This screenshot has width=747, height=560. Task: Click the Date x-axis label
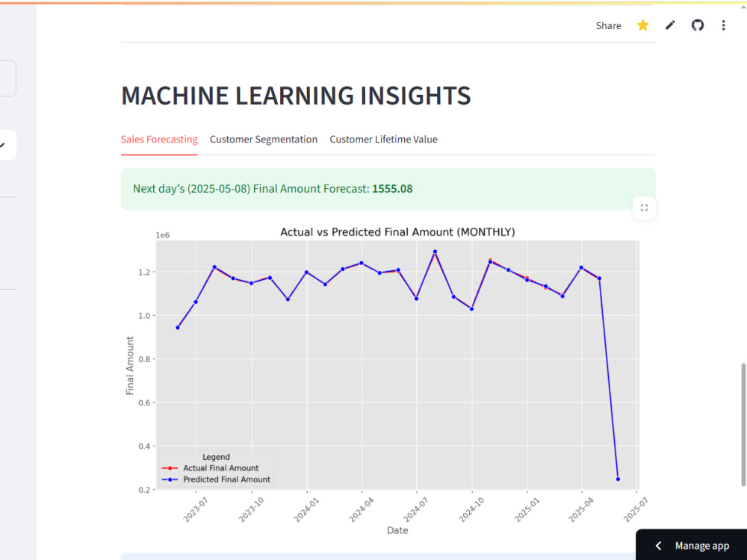[x=397, y=530]
